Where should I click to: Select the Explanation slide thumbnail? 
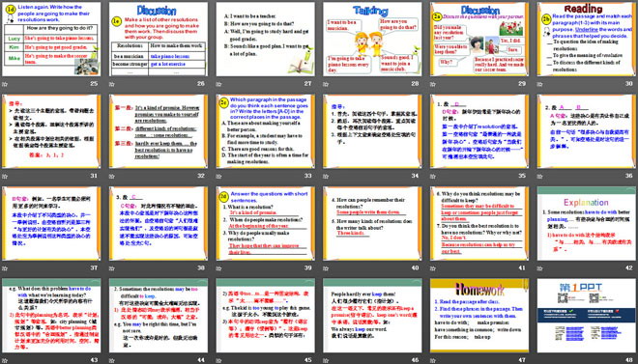click(x=587, y=223)
